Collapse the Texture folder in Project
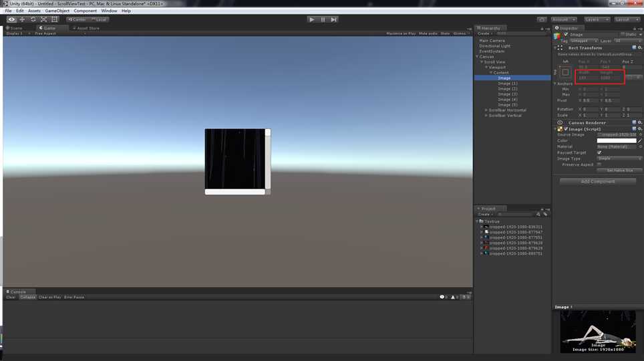644x361 pixels. click(477, 221)
